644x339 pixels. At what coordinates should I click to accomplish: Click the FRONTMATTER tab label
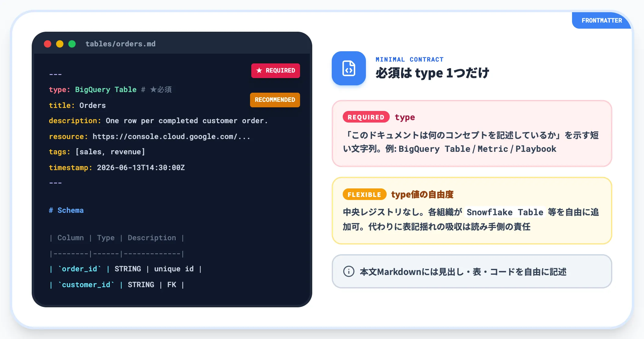(602, 20)
